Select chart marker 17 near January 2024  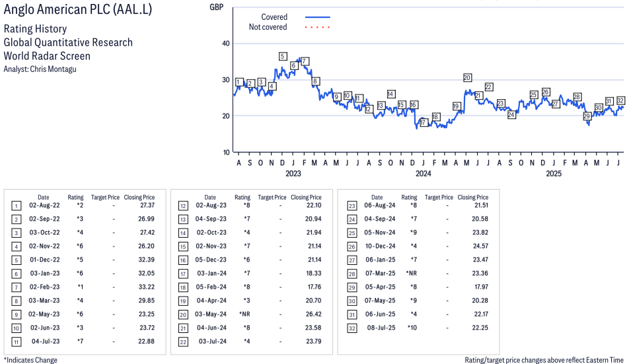(x=423, y=123)
